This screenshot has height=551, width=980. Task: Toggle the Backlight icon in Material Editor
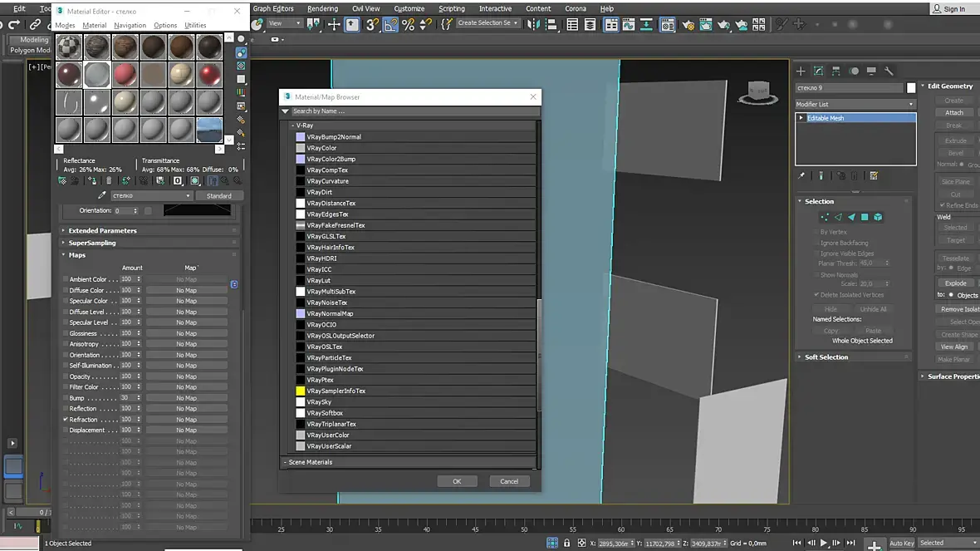[x=242, y=52]
